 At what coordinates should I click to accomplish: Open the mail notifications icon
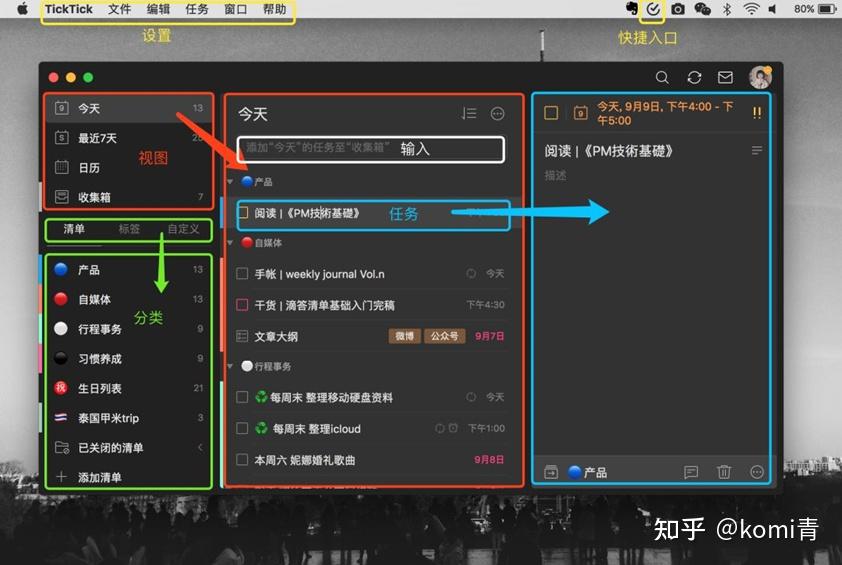pyautogui.click(x=725, y=78)
